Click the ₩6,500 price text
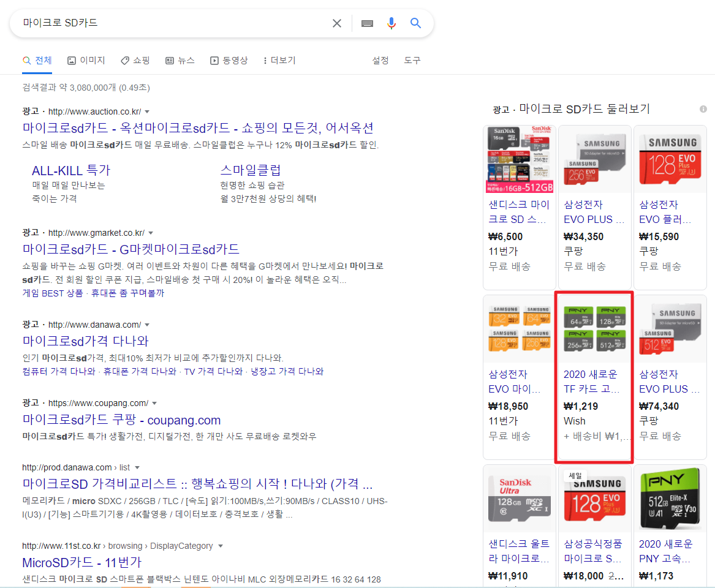715x588 pixels. [505, 236]
